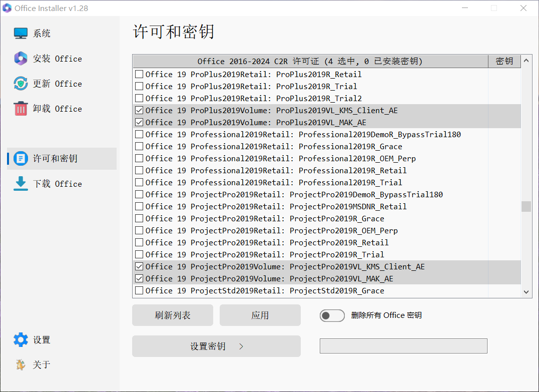Click the icon beside 关于

[21, 364]
